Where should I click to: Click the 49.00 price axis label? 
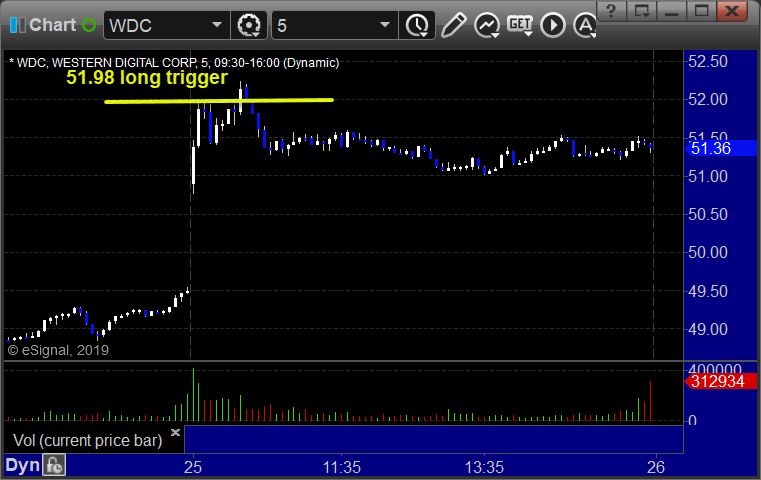click(708, 330)
